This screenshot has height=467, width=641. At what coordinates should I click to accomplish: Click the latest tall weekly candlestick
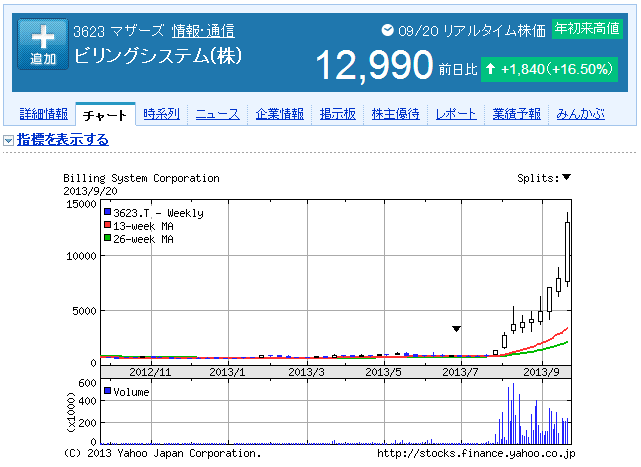point(567,250)
